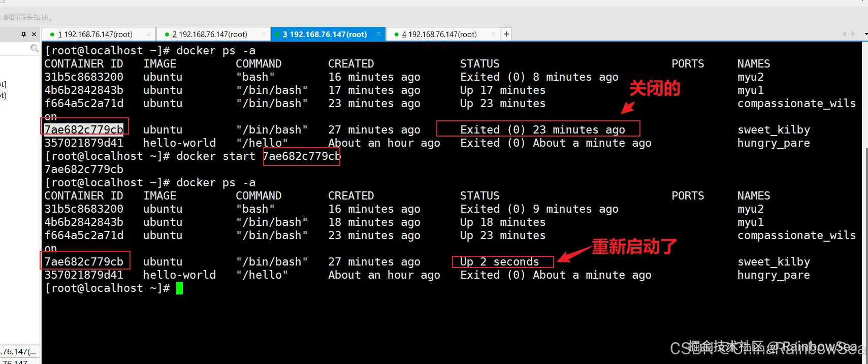Viewport: 868px width, 364px height.
Task: Close the active session tab 3
Action: pos(378,34)
